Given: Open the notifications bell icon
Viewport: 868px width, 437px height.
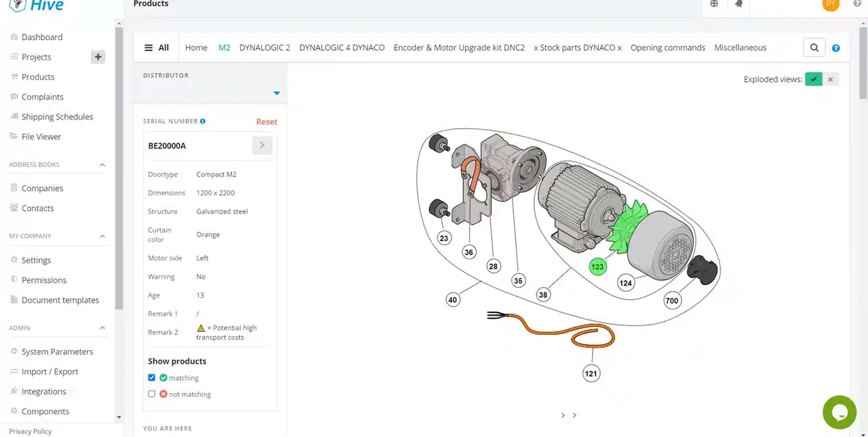Looking at the screenshot, I should click(738, 4).
